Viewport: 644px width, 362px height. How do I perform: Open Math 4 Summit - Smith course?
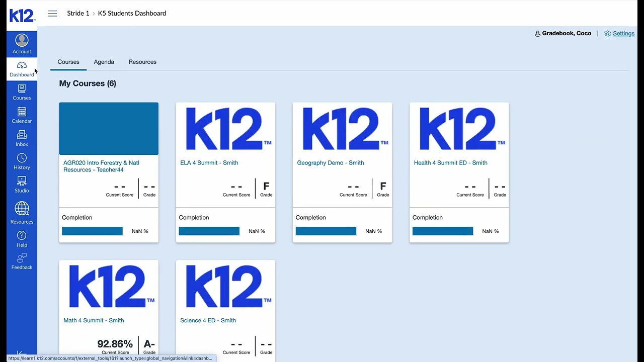[94, 321]
